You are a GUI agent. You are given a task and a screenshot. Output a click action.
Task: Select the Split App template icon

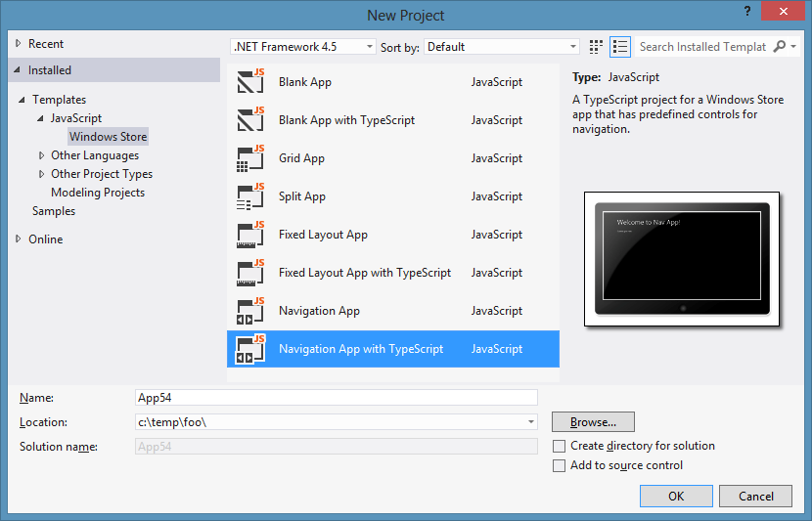[x=250, y=196]
